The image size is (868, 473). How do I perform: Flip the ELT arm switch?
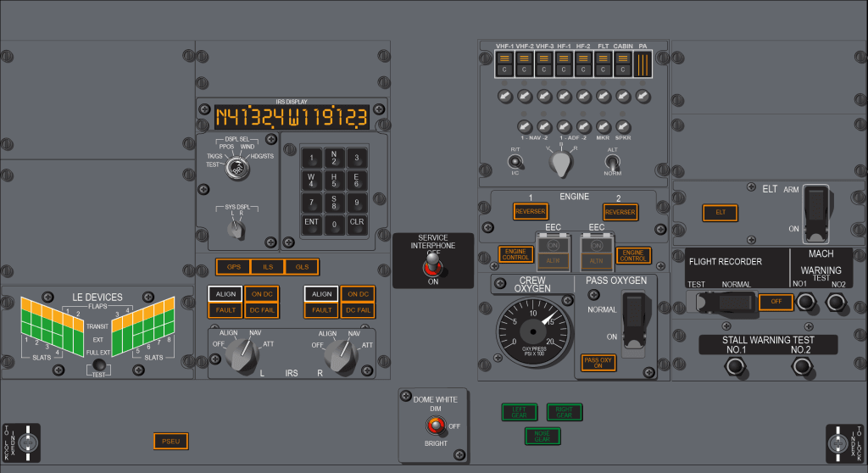click(x=815, y=211)
